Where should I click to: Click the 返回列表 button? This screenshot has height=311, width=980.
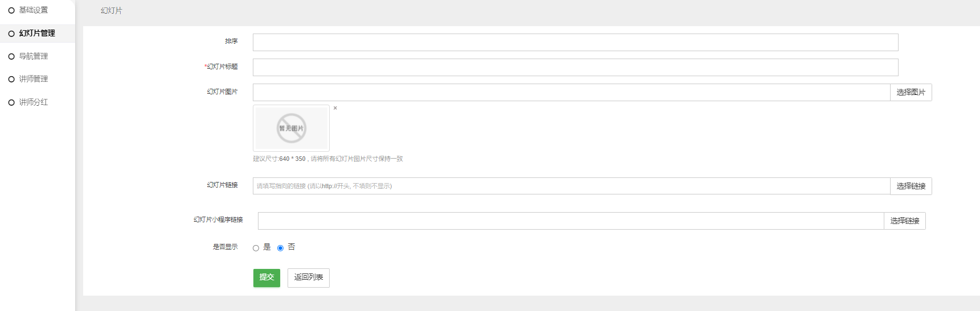[309, 277]
